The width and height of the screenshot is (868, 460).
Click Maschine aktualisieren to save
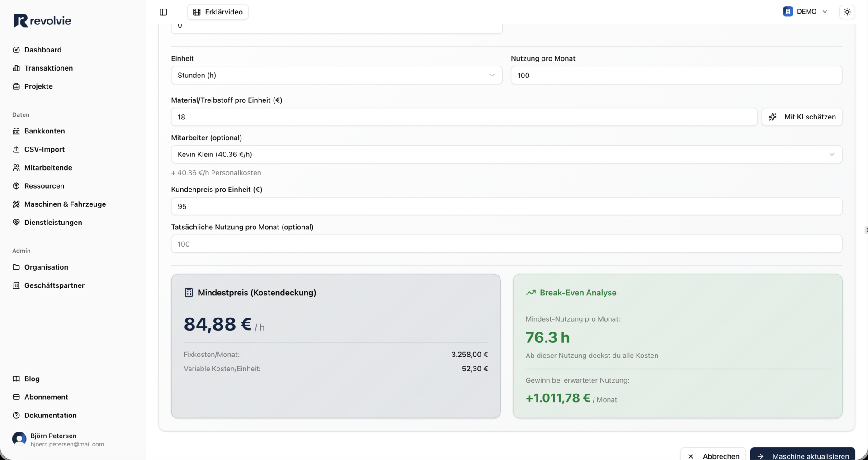[802, 455]
